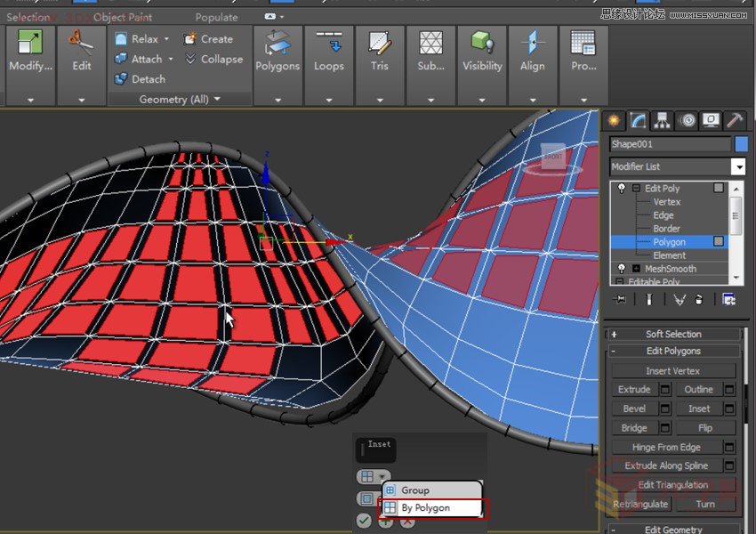Collapse Edit Poly tree node
Image resolution: width=756 pixels, height=534 pixels.
pyautogui.click(x=636, y=188)
